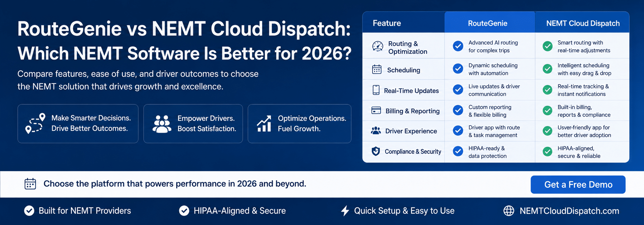644x225 pixels.
Task: Click the main headline RouteGenie vs NEMT Cloud Dispatch
Action: click(184, 41)
